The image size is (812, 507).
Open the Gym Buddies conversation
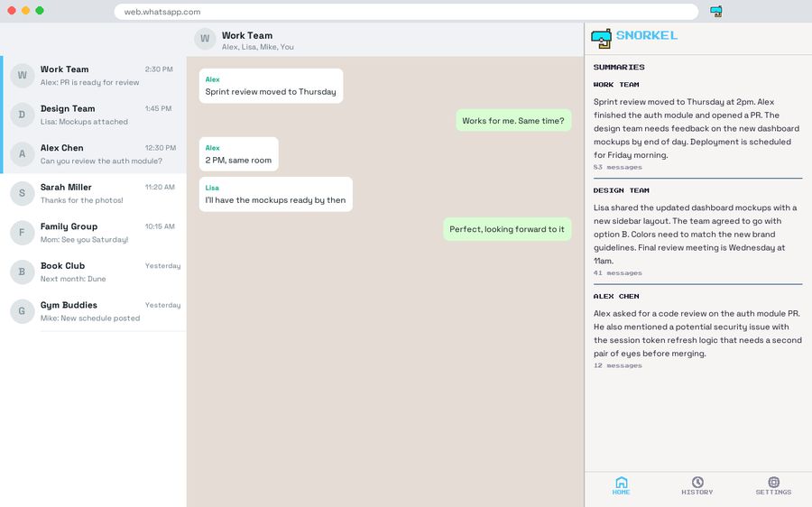[x=93, y=311]
